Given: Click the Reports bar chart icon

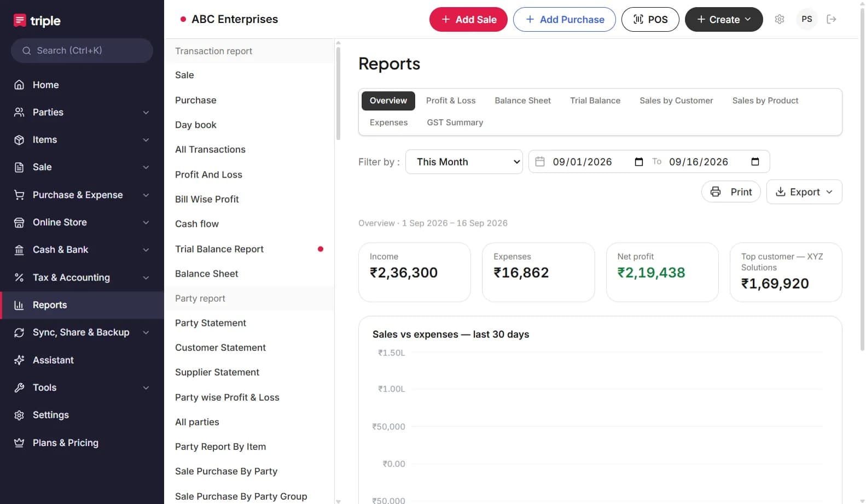Looking at the screenshot, I should (19, 305).
